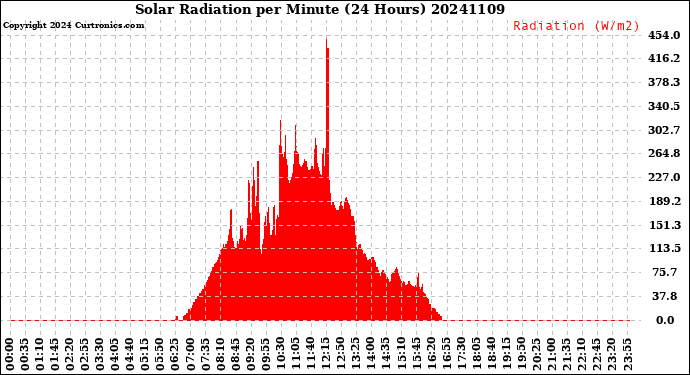Viewport: 690px width, 375px height.
Task: Click the 14:35 time axis label
Action: (x=385, y=355)
